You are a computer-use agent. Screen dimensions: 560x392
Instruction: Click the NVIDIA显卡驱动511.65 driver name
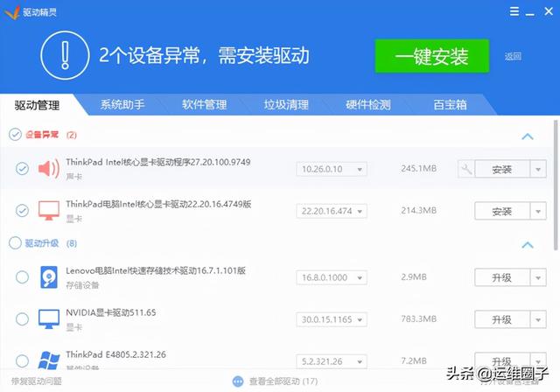[x=111, y=312]
